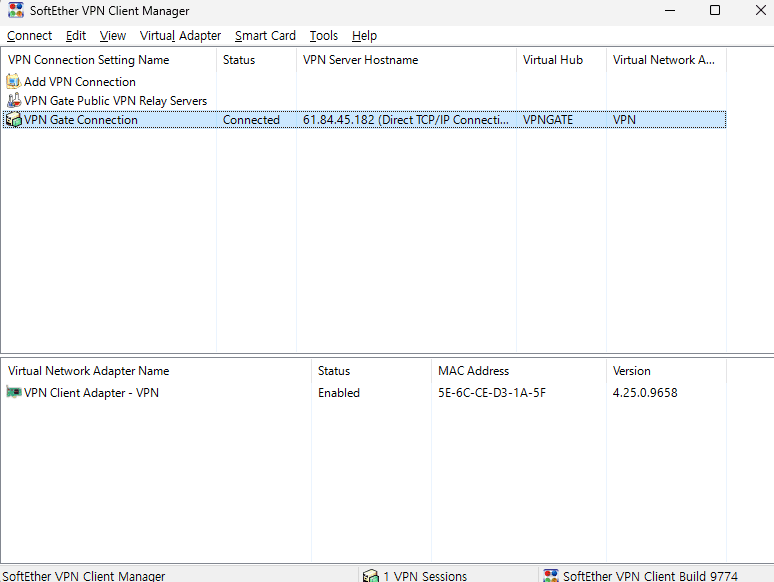Click the VPN Client Adapter network card icon

(x=14, y=393)
